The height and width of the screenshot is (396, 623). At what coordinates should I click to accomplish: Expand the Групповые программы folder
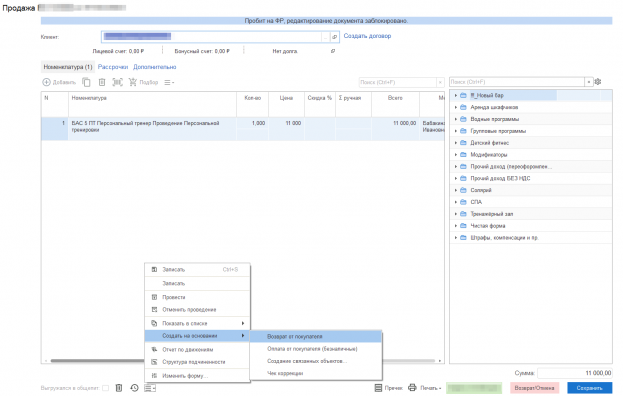coord(455,131)
